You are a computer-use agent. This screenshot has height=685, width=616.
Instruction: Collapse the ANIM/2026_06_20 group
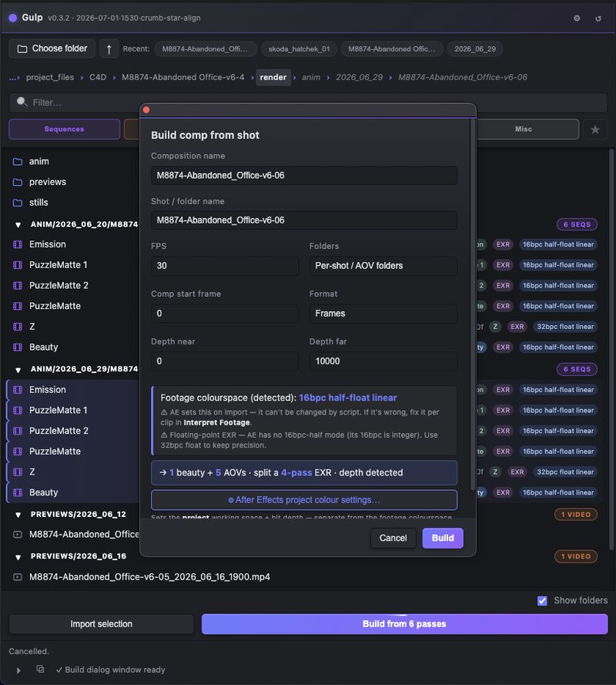coord(18,225)
